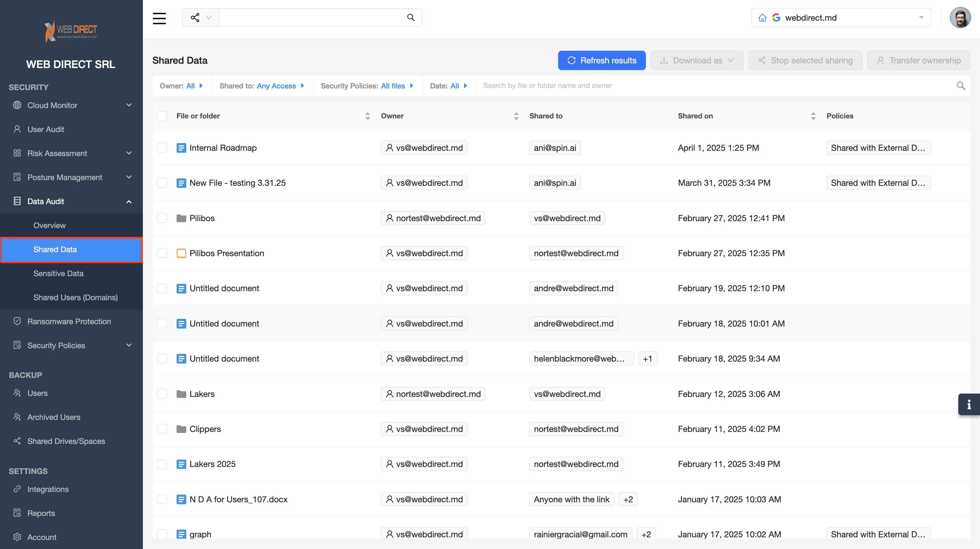The height and width of the screenshot is (549, 980).
Task: Open Sensitive Data in sidebar
Action: pos(58,273)
